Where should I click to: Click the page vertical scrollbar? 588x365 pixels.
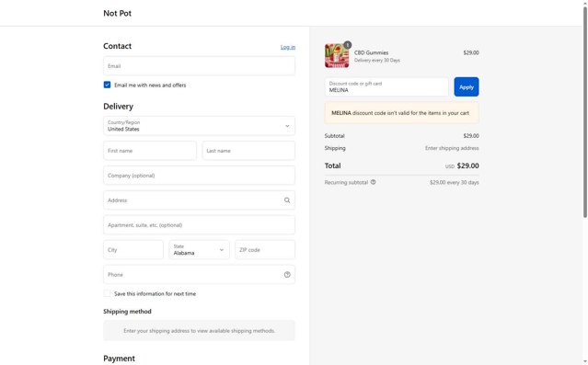click(x=584, y=112)
